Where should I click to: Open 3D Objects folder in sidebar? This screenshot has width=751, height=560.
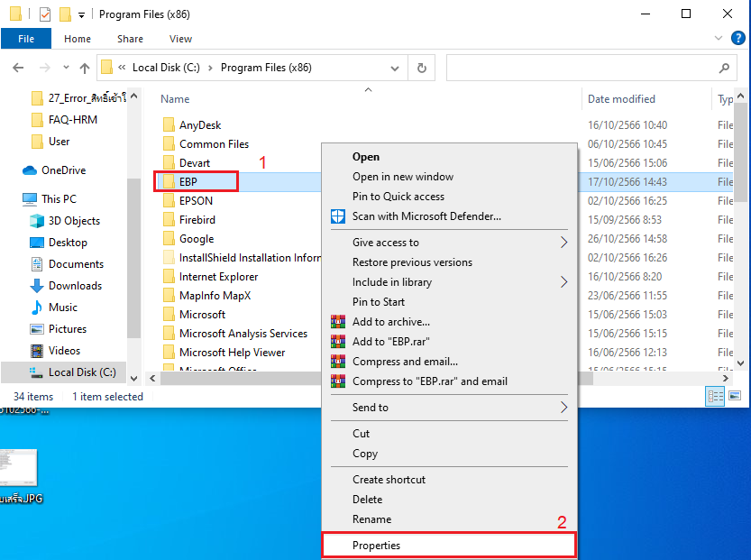tap(74, 221)
